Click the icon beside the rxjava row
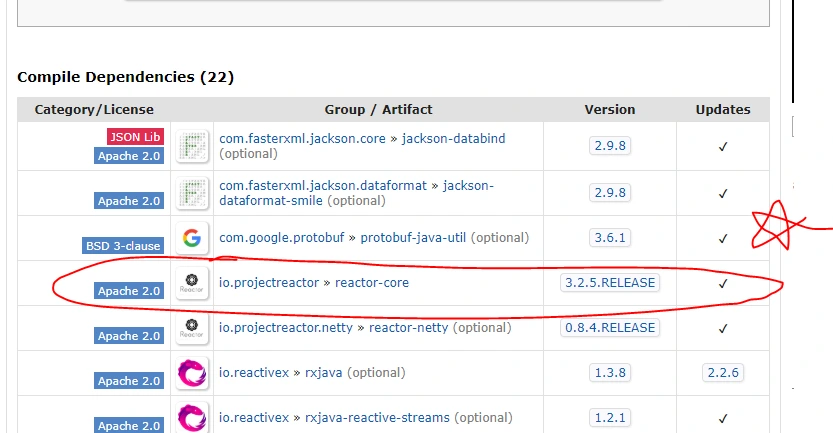The height and width of the screenshot is (433, 833). tap(192, 373)
